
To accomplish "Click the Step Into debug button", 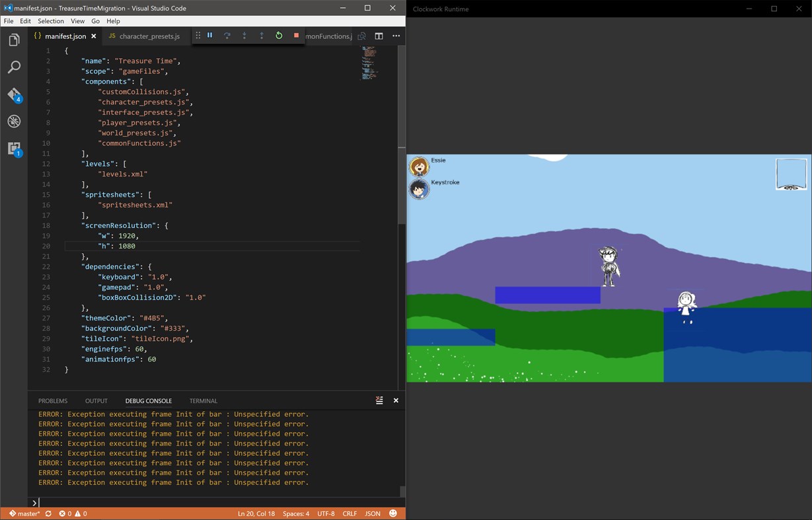I will pyautogui.click(x=244, y=36).
